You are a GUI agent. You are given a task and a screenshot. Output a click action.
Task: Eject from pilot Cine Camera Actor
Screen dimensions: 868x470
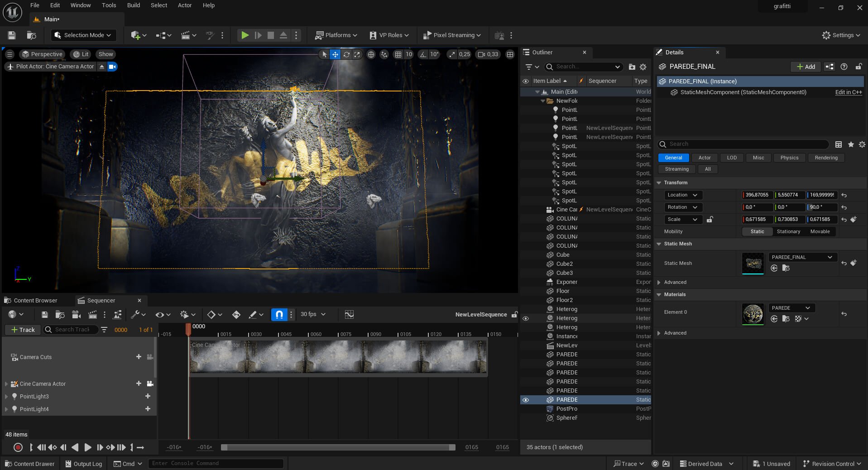click(x=102, y=67)
